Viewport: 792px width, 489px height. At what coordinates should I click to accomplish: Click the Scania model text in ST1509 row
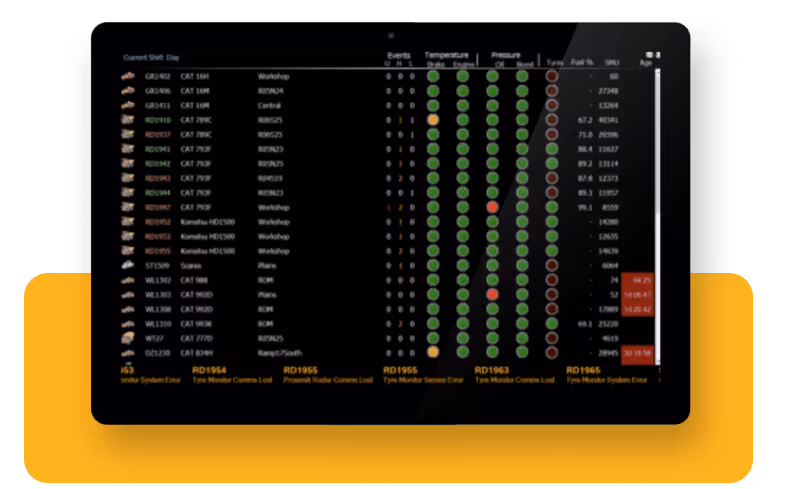click(191, 266)
